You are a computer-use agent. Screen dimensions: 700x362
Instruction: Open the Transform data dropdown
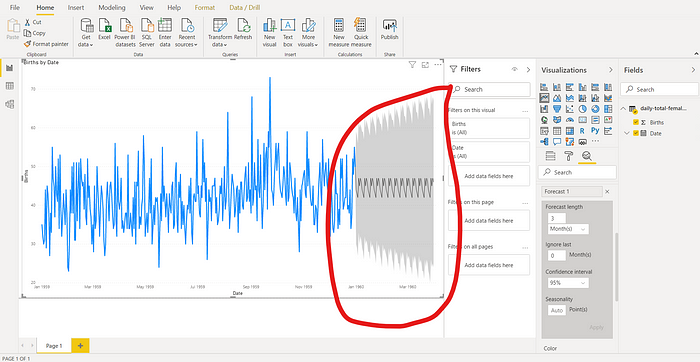click(x=220, y=33)
